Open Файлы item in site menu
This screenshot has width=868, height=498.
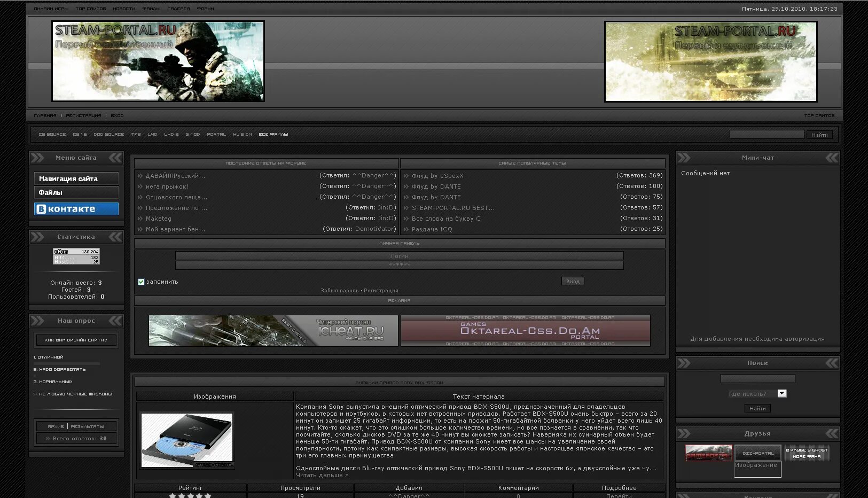[x=76, y=192]
